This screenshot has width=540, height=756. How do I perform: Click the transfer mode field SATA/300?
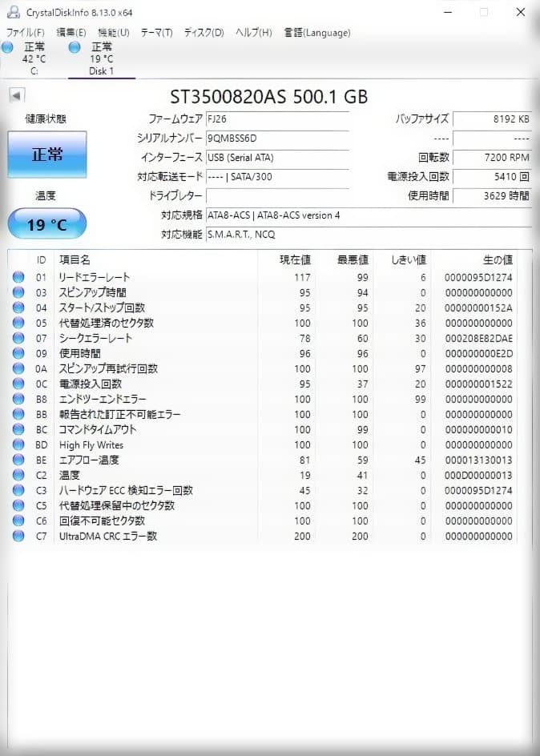277,176
